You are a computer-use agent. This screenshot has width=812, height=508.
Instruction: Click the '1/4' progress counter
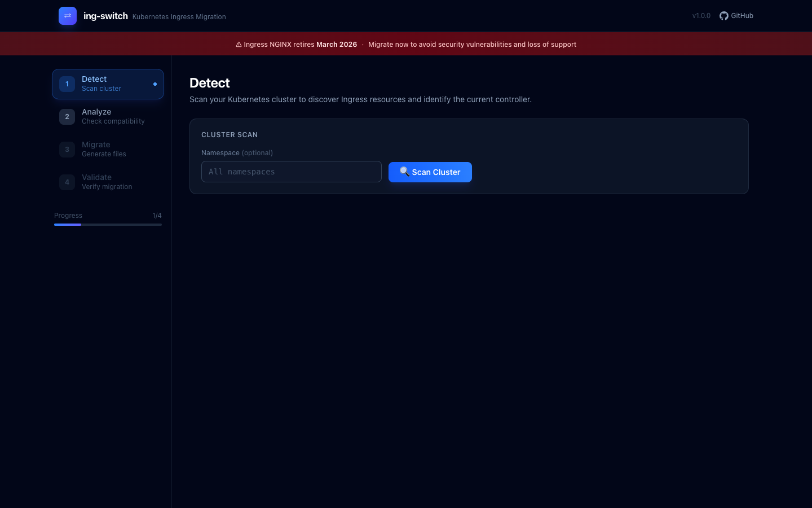click(157, 216)
